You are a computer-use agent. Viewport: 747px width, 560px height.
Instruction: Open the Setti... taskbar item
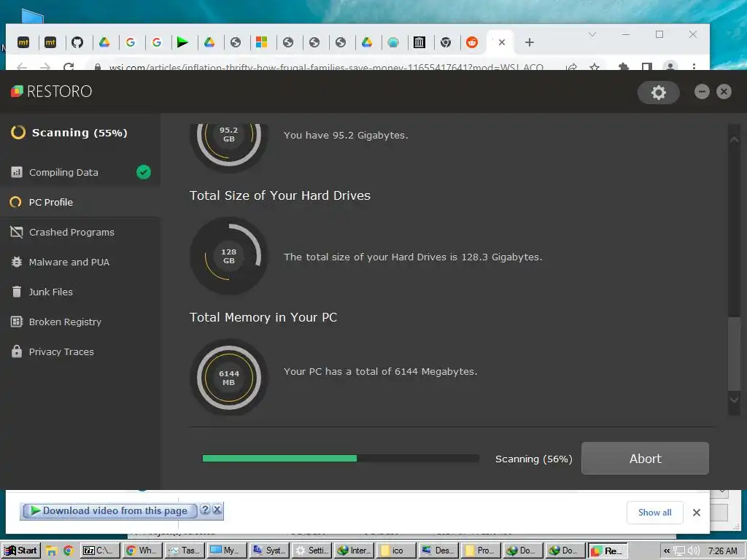point(311,551)
